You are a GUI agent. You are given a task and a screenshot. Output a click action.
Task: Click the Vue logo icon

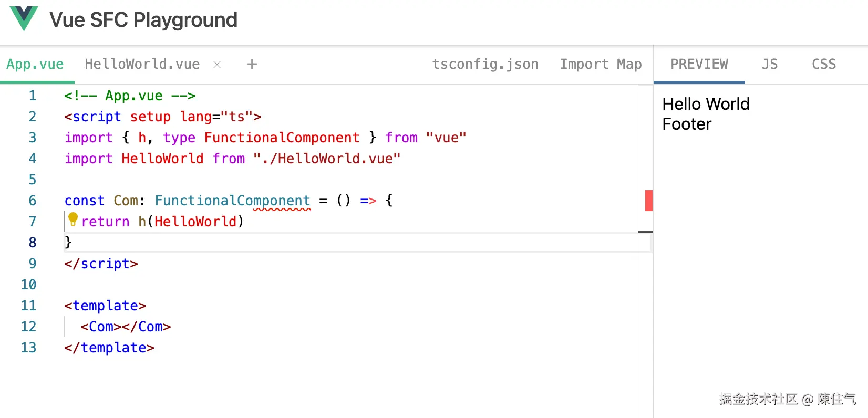[x=24, y=18]
